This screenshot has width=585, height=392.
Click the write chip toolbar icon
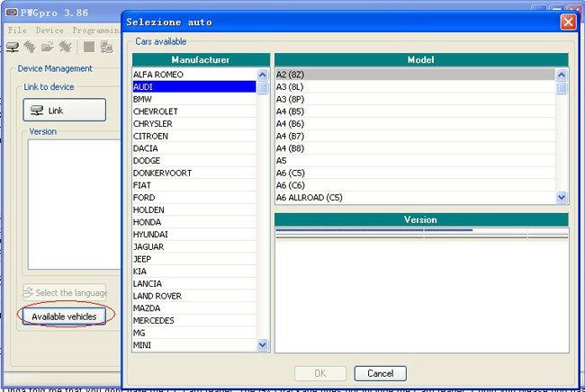point(65,47)
